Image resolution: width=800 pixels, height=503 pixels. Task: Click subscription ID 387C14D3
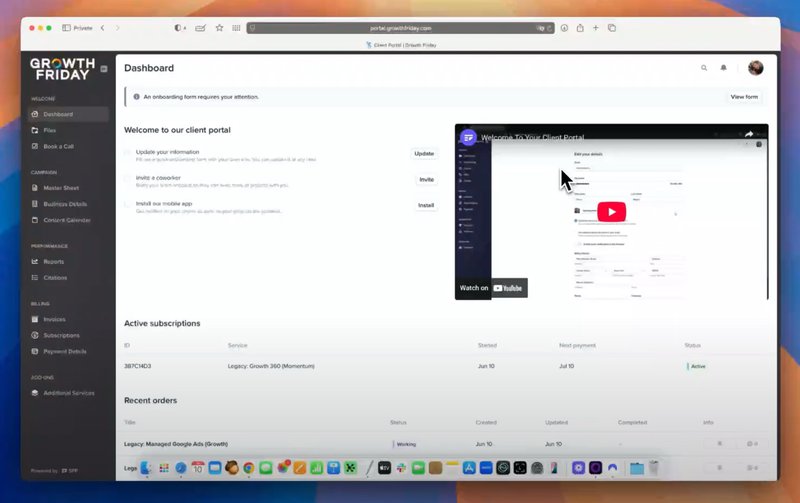click(138, 366)
